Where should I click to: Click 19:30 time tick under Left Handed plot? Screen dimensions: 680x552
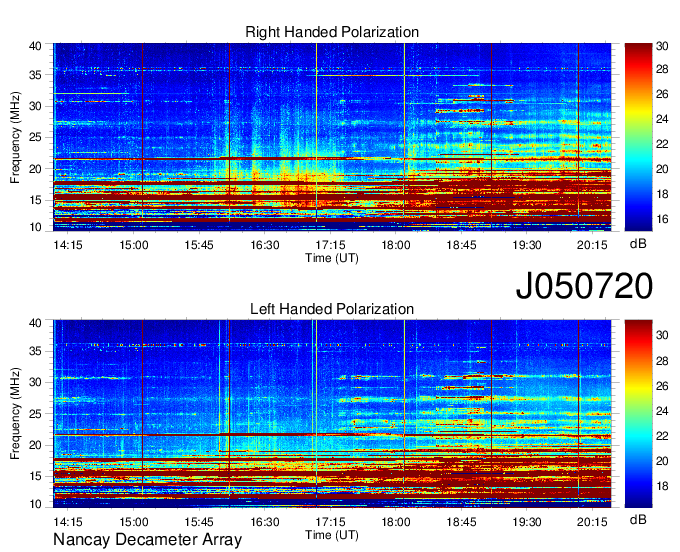[x=527, y=522]
